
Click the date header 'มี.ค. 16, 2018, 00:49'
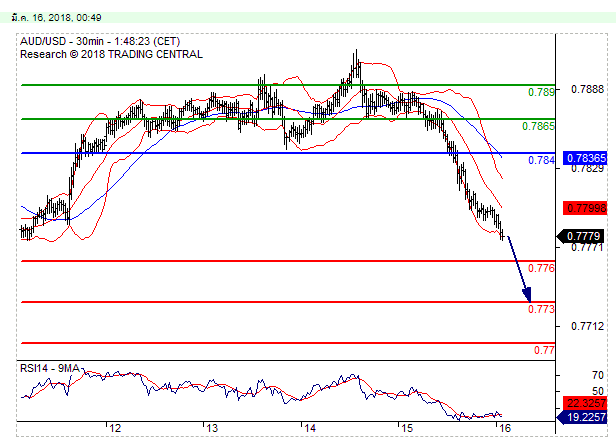click(57, 18)
